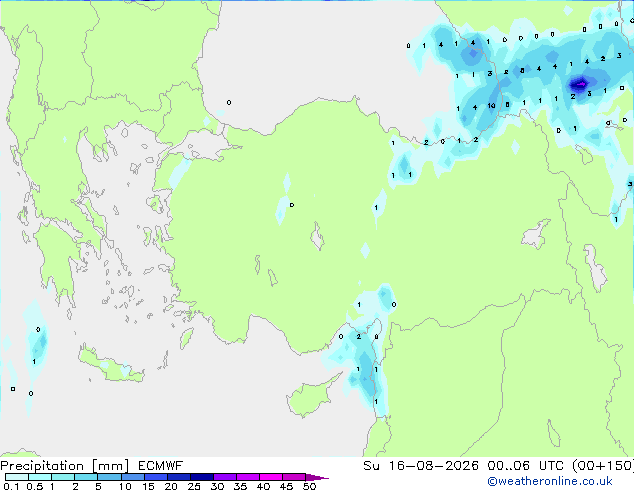Click the blue rain band off Syria's coast
Screen dimensions: 634x490
pos(366,374)
